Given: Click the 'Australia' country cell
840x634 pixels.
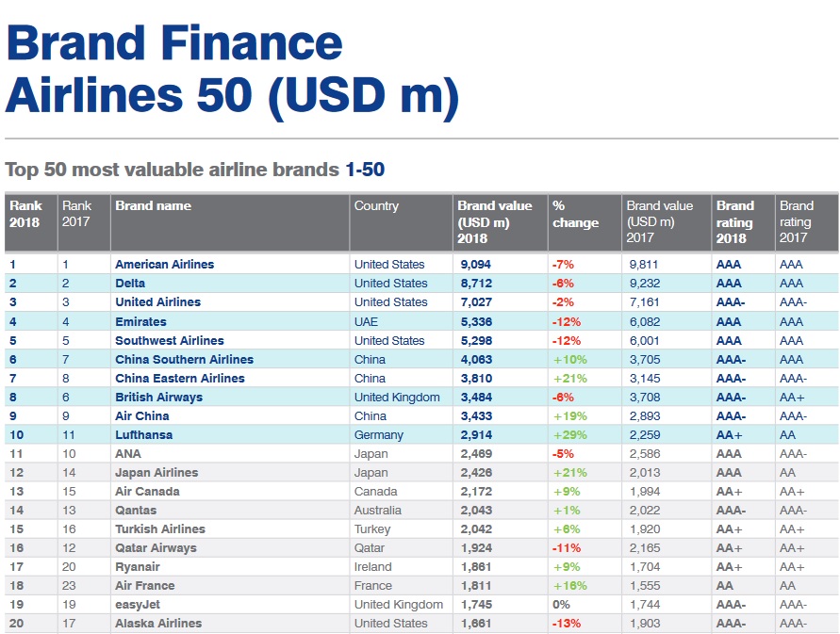Looking at the screenshot, I should [x=378, y=511].
